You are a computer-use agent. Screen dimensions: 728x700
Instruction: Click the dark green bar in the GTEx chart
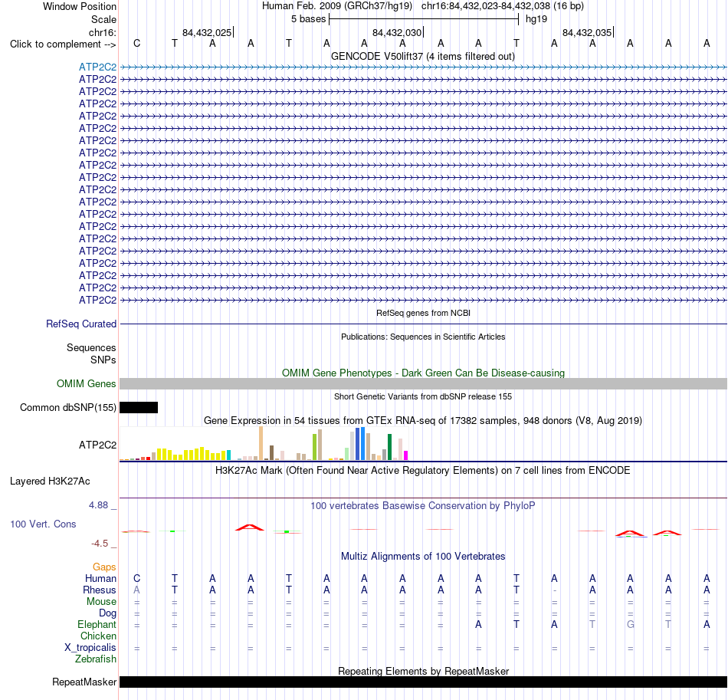click(389, 447)
